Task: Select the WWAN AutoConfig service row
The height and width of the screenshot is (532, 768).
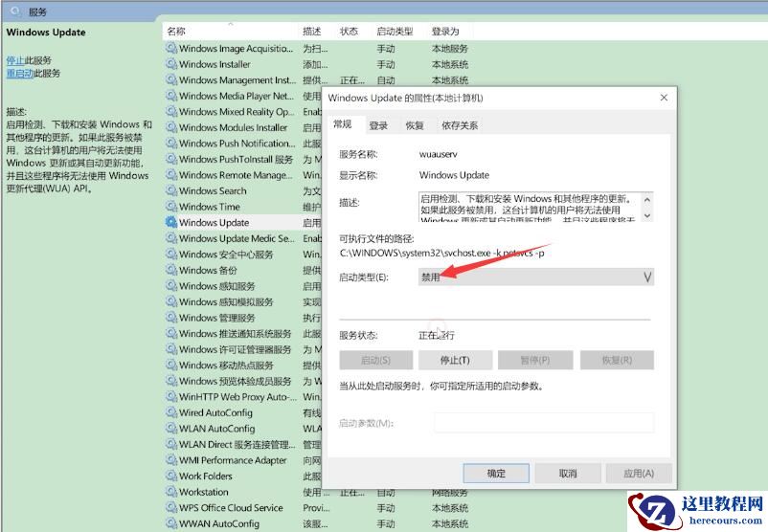Action: (318, 523)
